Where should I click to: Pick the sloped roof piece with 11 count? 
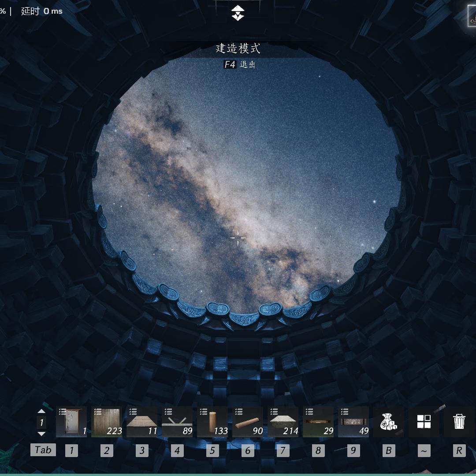[142, 422]
